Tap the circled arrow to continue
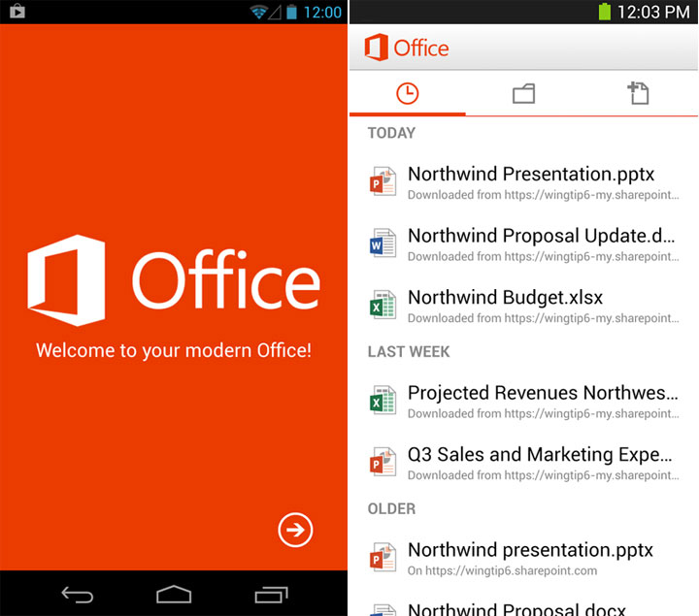699x616 pixels. (x=295, y=530)
